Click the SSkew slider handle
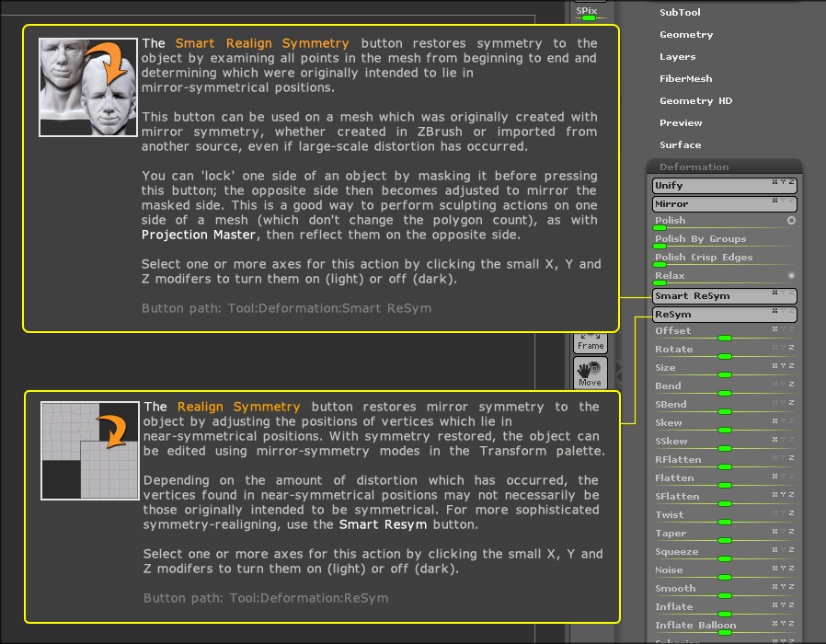Image resolution: width=826 pixels, height=644 pixels. (x=725, y=448)
